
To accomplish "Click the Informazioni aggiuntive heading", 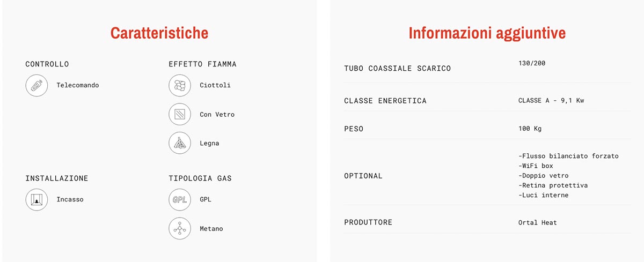I will pyautogui.click(x=487, y=33).
